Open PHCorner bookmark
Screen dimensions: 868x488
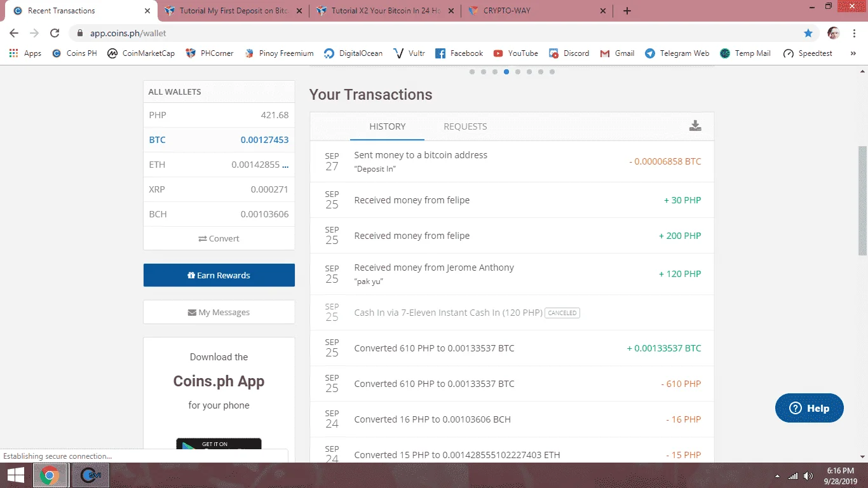point(210,53)
